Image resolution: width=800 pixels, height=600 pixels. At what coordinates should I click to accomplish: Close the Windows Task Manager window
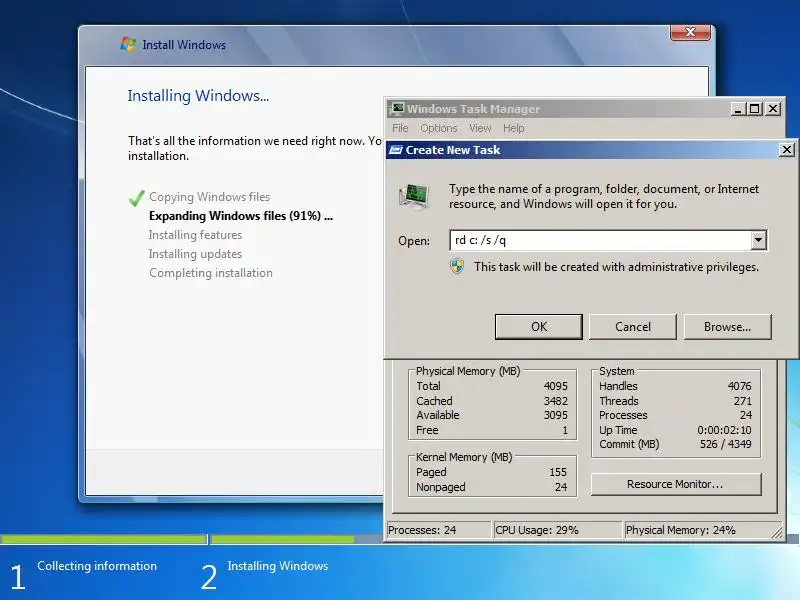tap(773, 109)
